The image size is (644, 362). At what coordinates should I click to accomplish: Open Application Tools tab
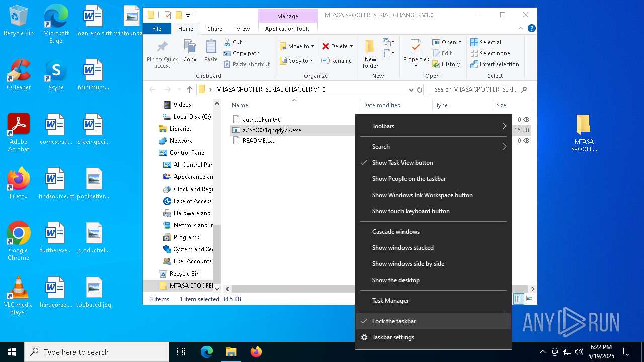pos(287,29)
